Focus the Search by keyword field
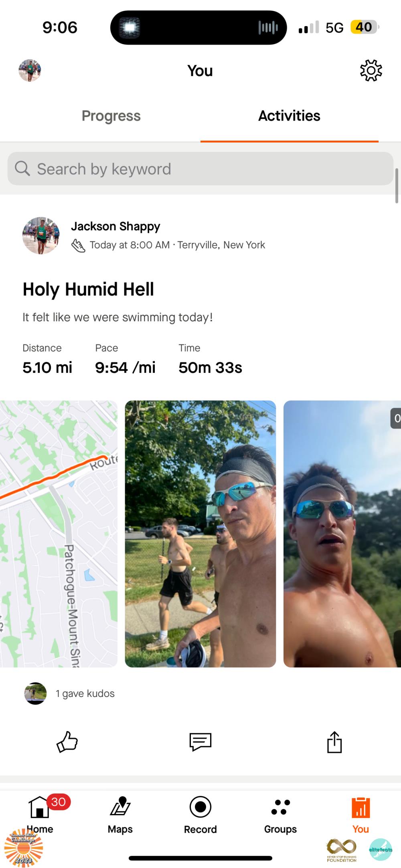Screen dimensions: 401x868 [200, 169]
